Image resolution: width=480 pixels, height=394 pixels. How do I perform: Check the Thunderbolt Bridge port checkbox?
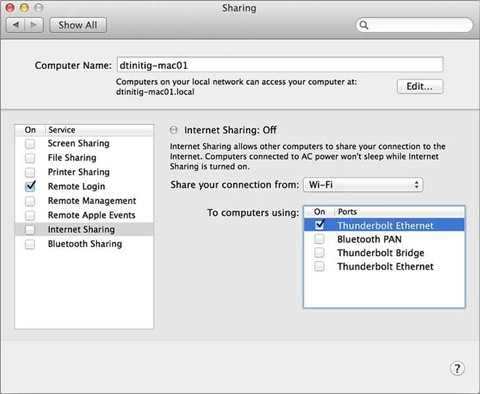(319, 253)
